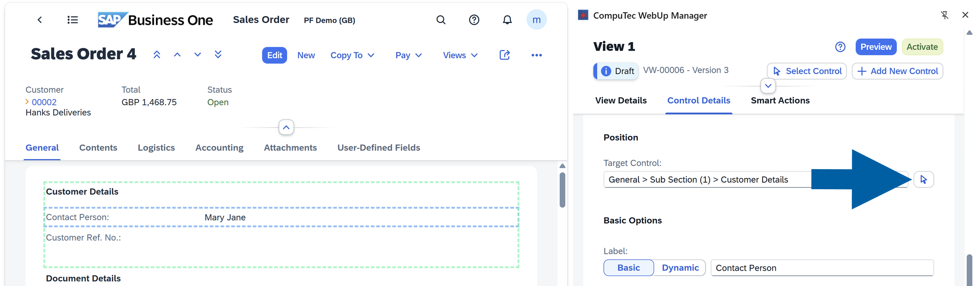
Task: Go back with the left chevron icon
Action: [x=40, y=20]
